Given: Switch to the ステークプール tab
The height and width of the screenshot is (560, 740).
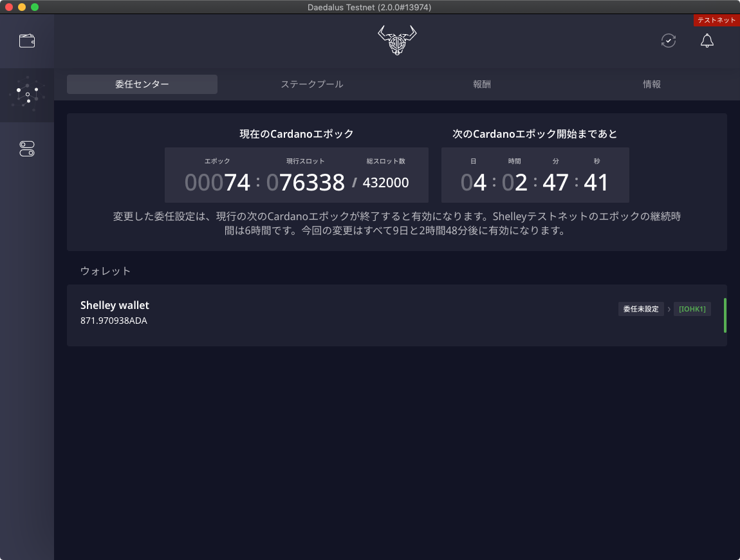Looking at the screenshot, I should [312, 84].
